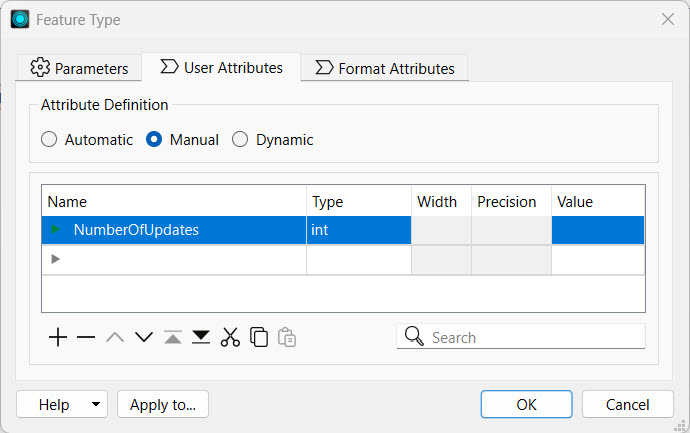Screen dimensions: 690x433
Task: Move attribute to top of list
Action: point(173,338)
